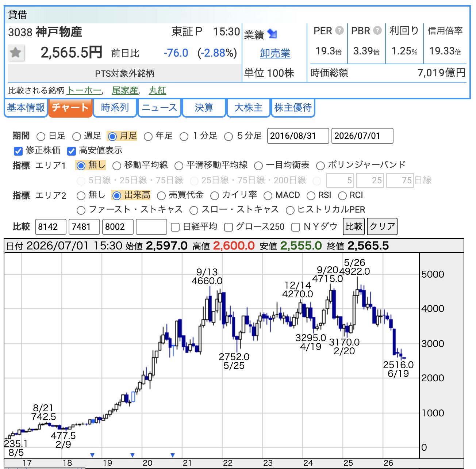This screenshot has height=469, width=476.
Task: Click the 時価総額 7,019億円 value
Action: (441, 73)
